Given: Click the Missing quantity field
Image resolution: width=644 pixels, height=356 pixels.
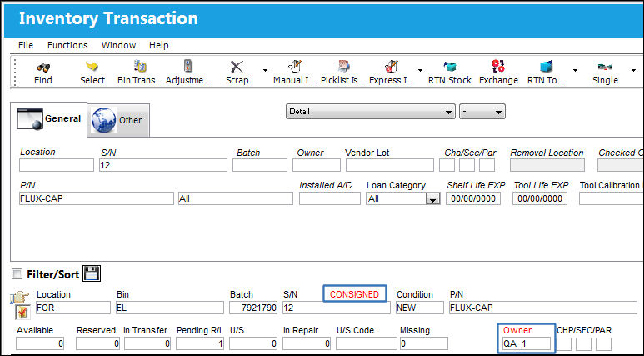Looking at the screenshot, I should (x=424, y=343).
